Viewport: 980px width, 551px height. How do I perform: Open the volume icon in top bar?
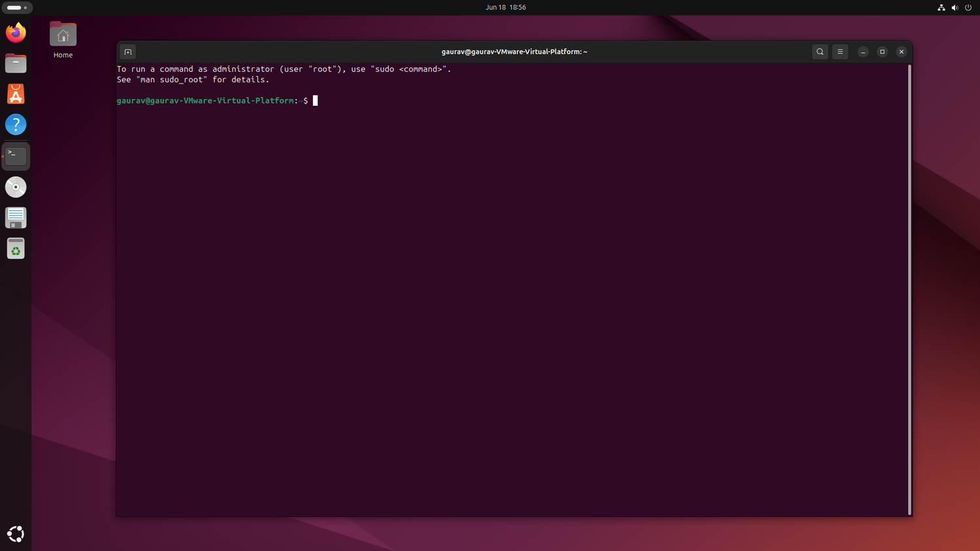(955, 8)
